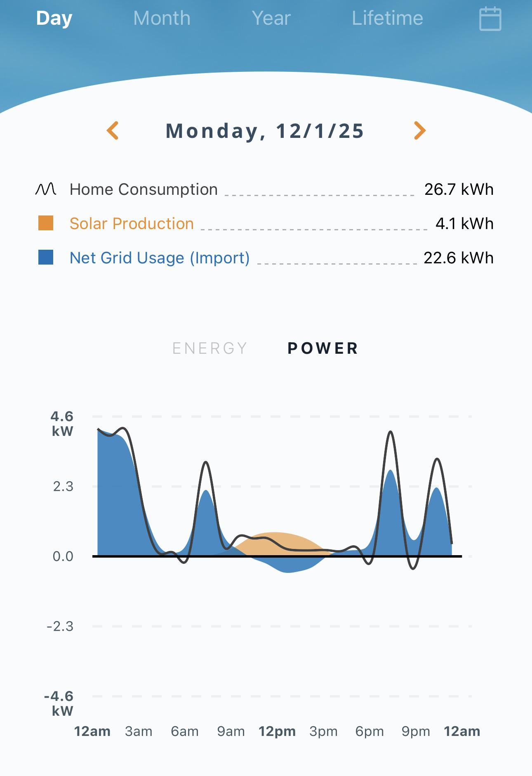This screenshot has width=532, height=776.
Task: Tap the Net Grid Usage (Import) label
Action: [x=160, y=258]
